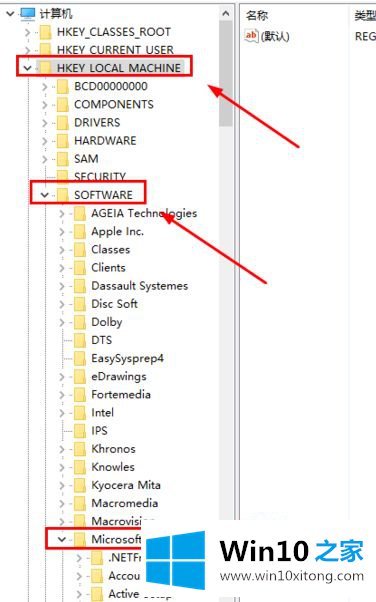The image size is (376, 602).
Task: Click SAM folder icon
Action: (63, 159)
